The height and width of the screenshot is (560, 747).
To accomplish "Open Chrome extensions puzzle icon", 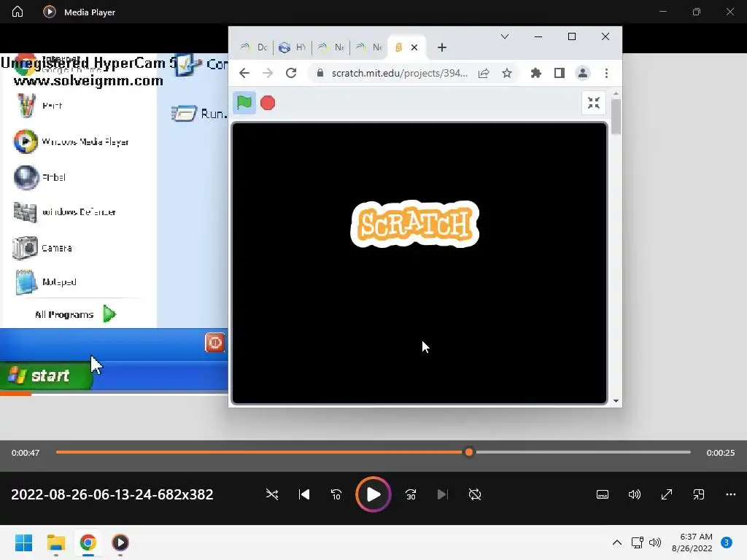I will click(x=536, y=73).
